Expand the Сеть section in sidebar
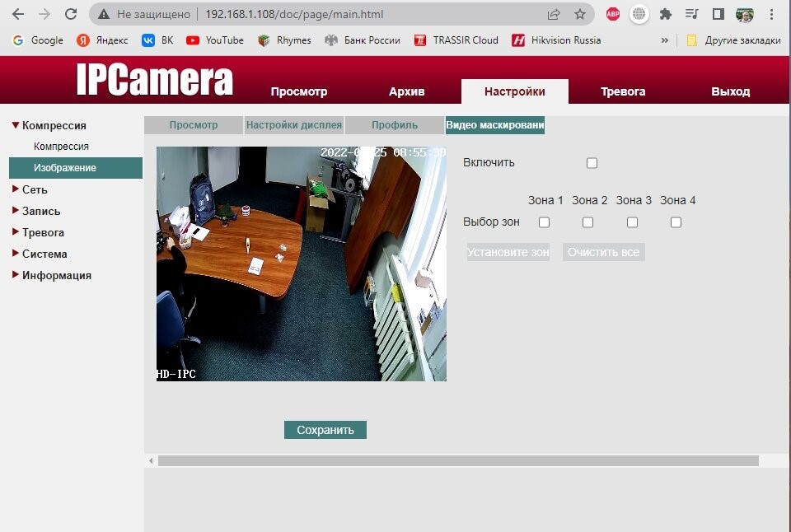Image resolution: width=791 pixels, height=532 pixels. click(35, 189)
